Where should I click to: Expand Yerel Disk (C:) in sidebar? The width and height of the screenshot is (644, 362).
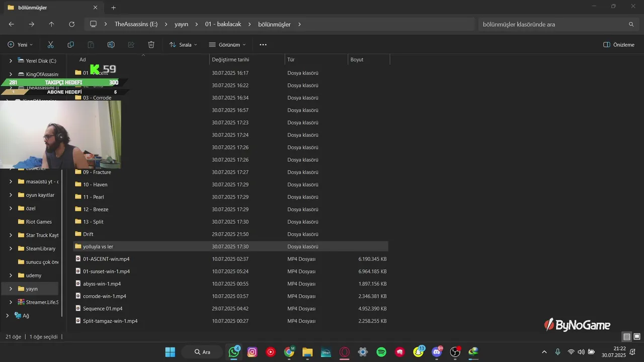[11, 61]
